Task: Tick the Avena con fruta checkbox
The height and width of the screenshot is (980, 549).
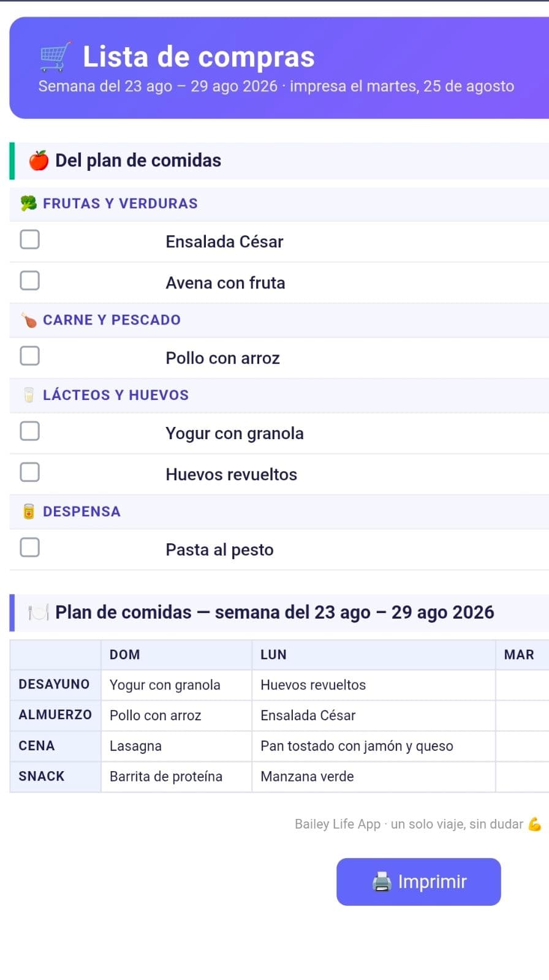Action: (x=30, y=281)
